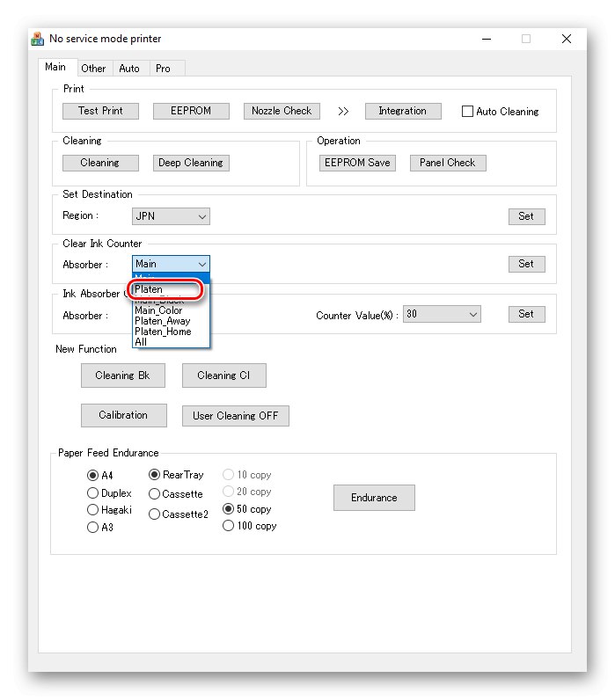Minimize the No service mode printer window
The width and height of the screenshot is (615, 700).
tap(487, 40)
